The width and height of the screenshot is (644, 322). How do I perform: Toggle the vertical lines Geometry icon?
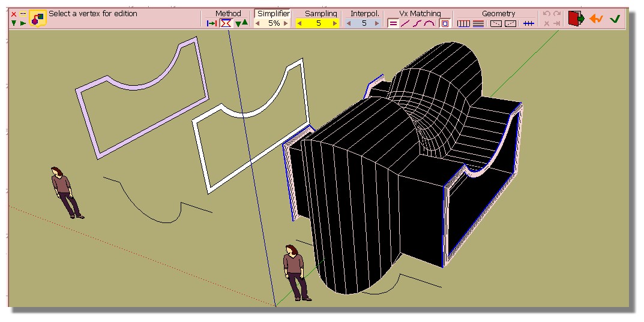coord(464,24)
